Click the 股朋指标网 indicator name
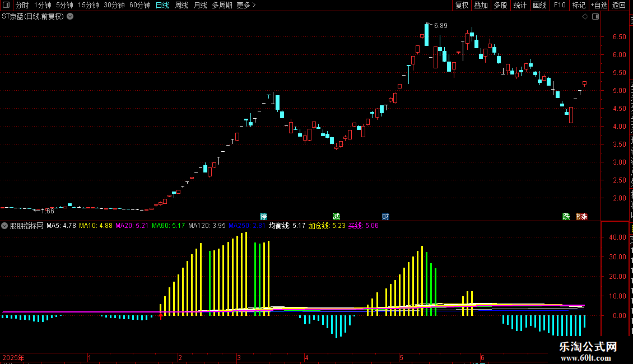Image resolution: width=633 pixels, height=364 pixels. (27, 226)
